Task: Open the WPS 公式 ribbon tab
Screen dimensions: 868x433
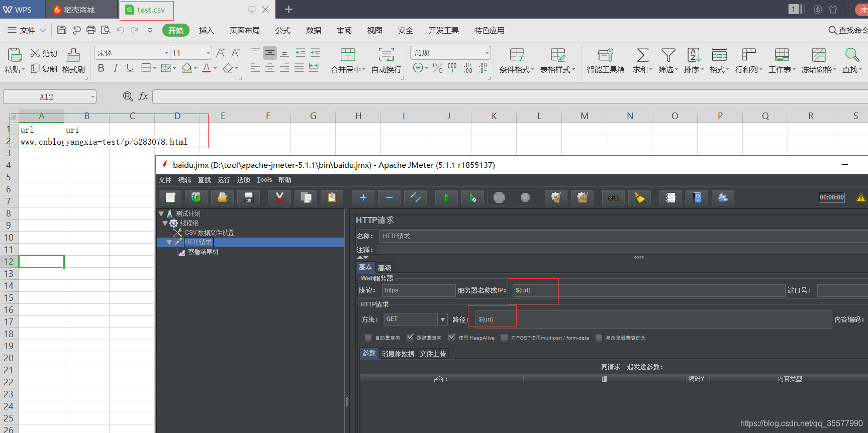Action: click(283, 30)
